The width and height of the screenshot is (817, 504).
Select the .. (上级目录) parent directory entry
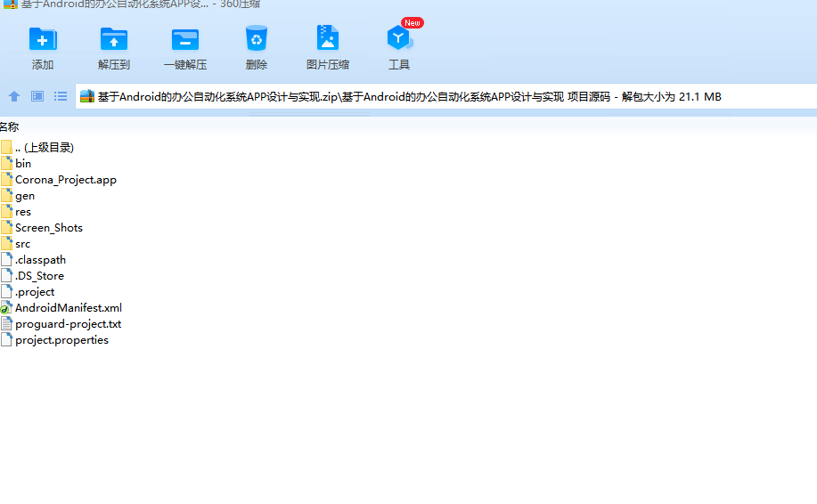click(x=45, y=147)
